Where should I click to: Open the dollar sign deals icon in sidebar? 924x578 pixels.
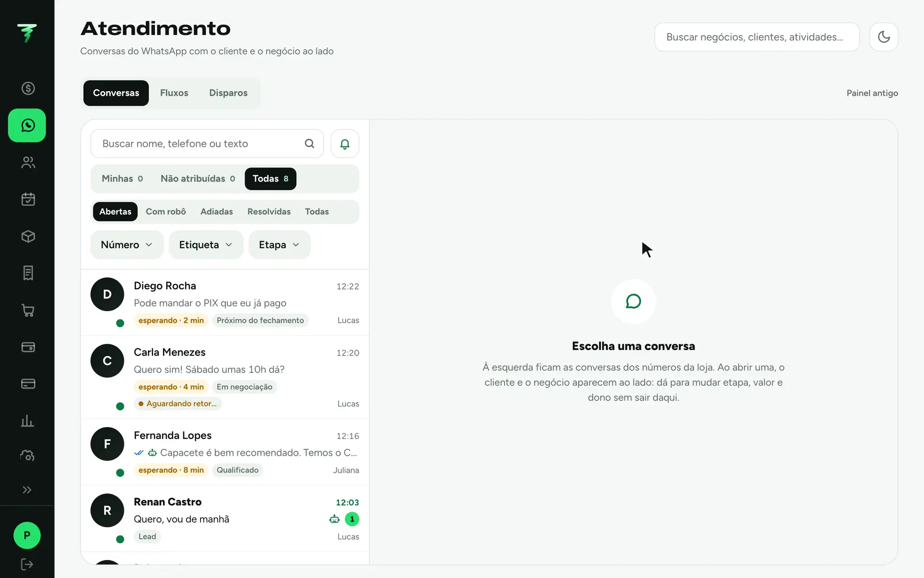click(x=28, y=88)
